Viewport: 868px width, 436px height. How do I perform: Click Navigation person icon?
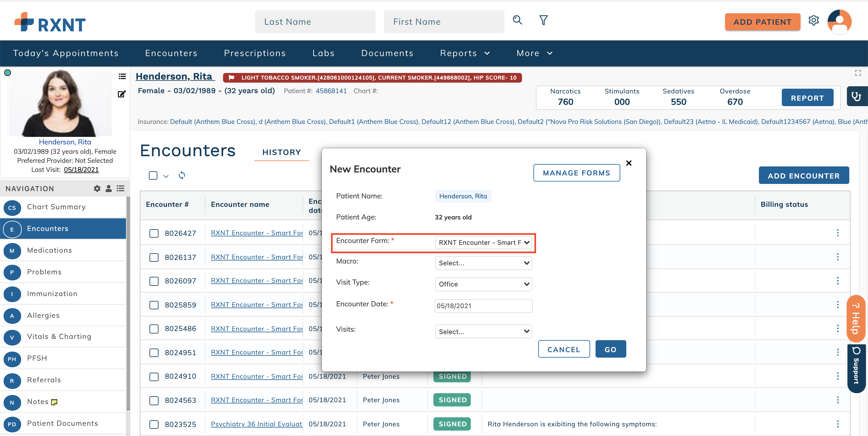pos(108,188)
